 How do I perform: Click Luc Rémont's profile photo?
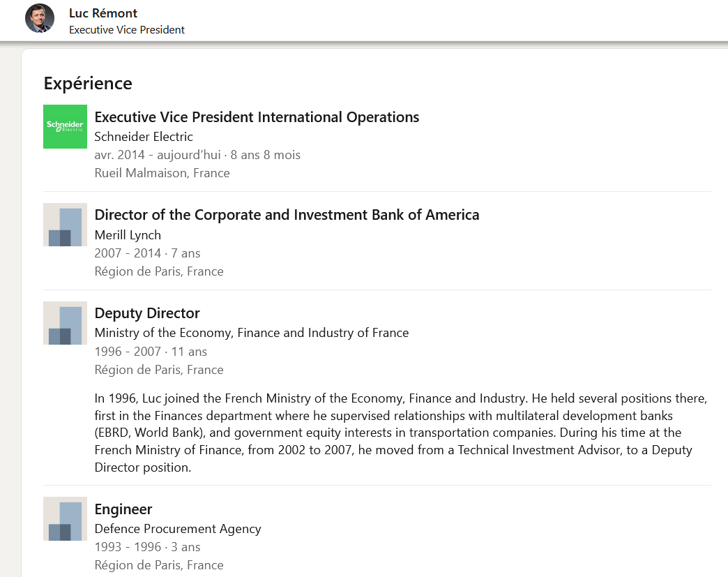[40, 18]
